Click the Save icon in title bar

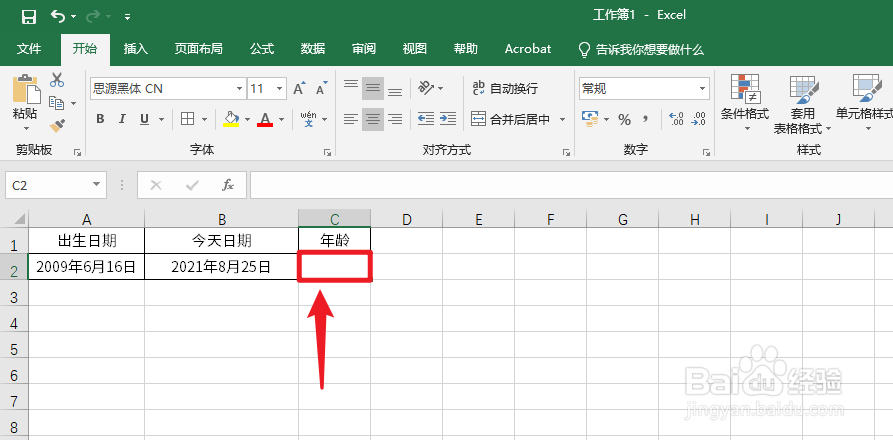(29, 17)
